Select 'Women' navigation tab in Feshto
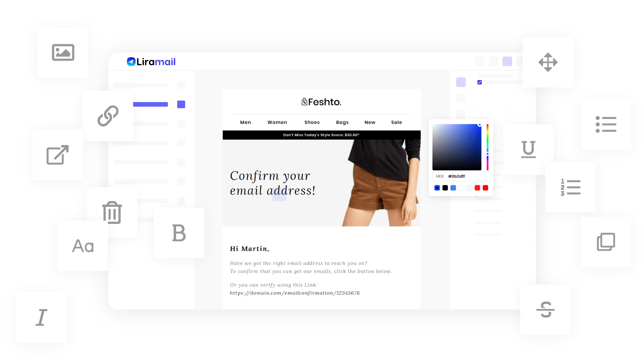The image size is (644, 362). point(277,122)
